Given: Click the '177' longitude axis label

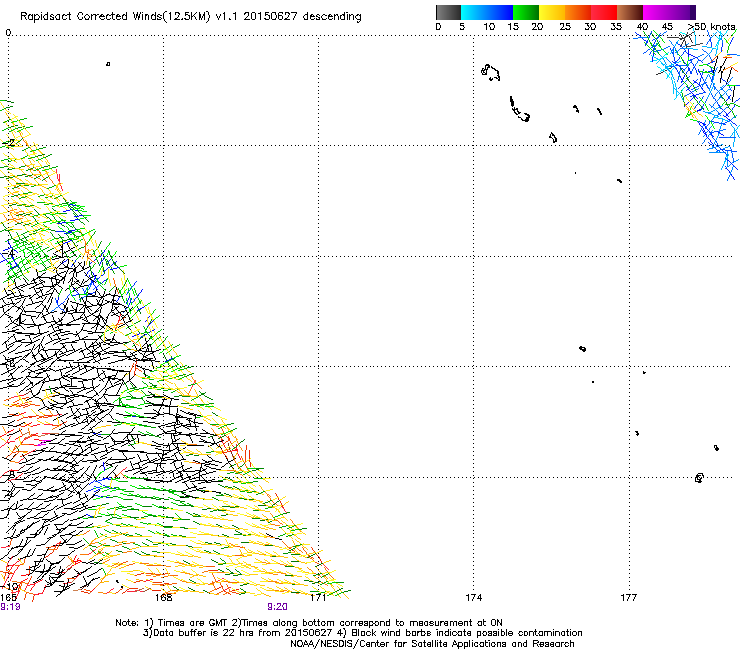Looking at the screenshot, I should point(629,598).
